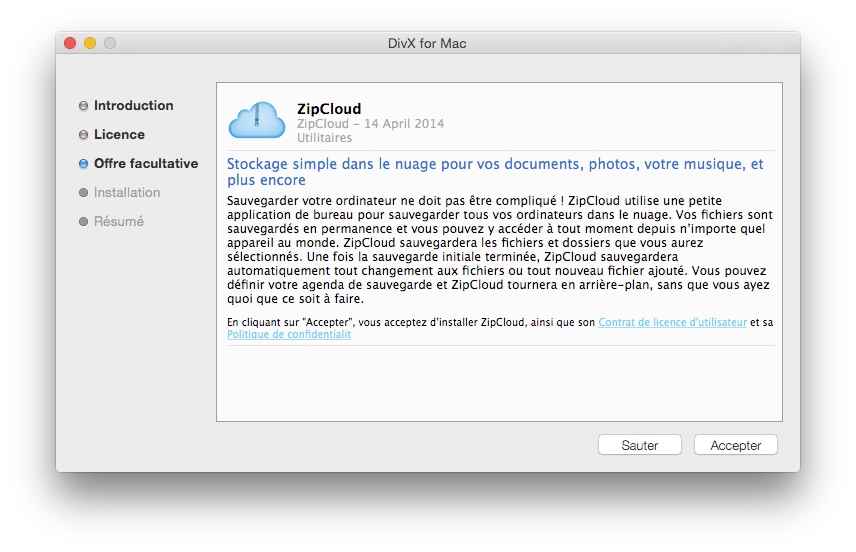Click the ZipCloud bold title text
Image resolution: width=856 pixels, height=552 pixels.
(329, 109)
